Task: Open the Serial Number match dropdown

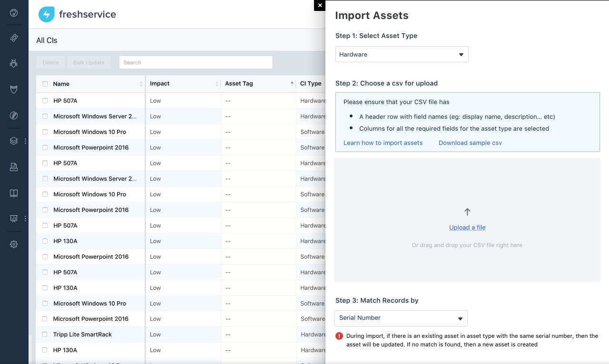Action: 401,318
